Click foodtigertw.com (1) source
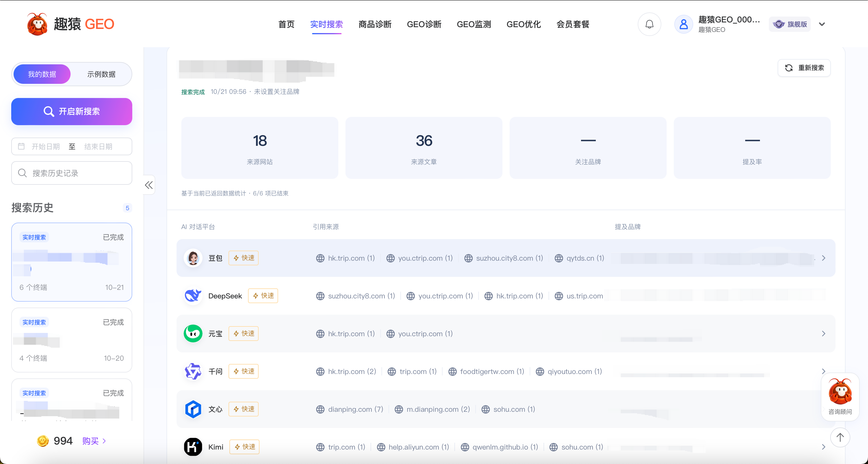 (x=486, y=371)
